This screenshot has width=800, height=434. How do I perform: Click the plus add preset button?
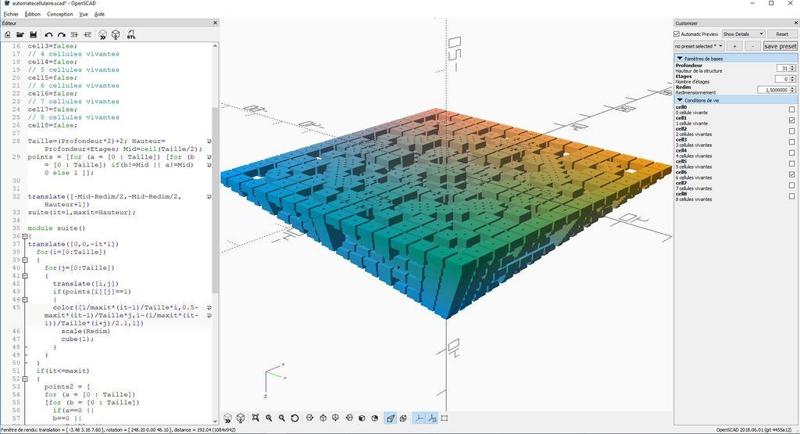(734, 46)
